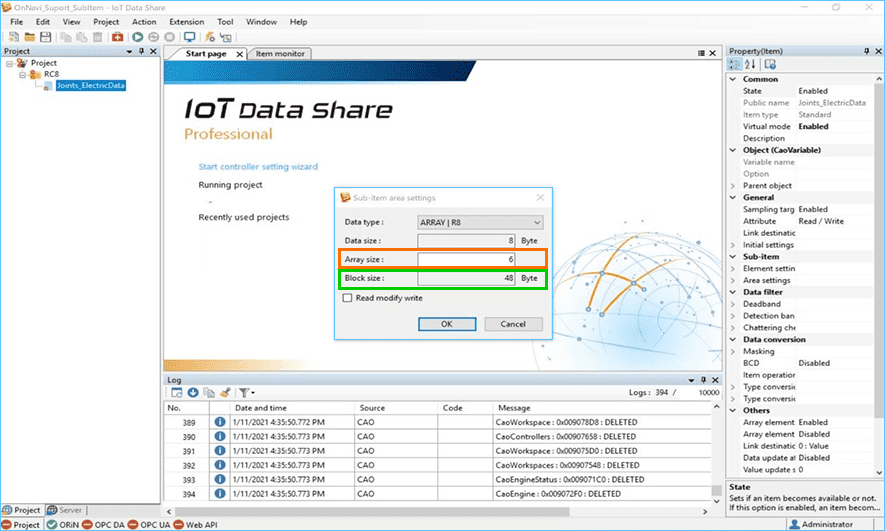Switch to the Server bottom tab

pos(65,510)
